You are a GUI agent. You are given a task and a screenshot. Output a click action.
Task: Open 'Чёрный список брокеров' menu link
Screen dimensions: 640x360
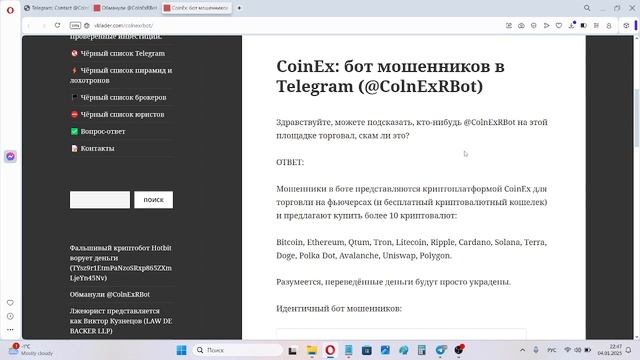pyautogui.click(x=118, y=98)
